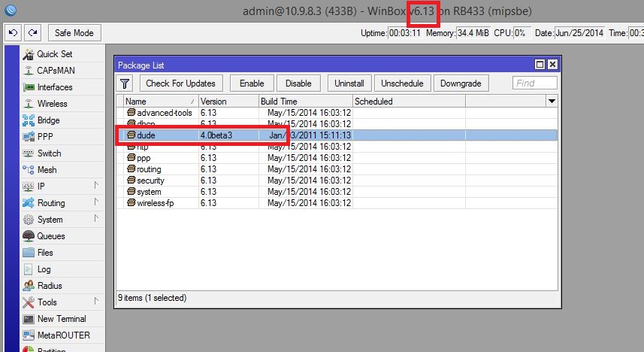Click the Enable button
Image resolution: width=644 pixels, height=352 pixels.
tap(252, 83)
